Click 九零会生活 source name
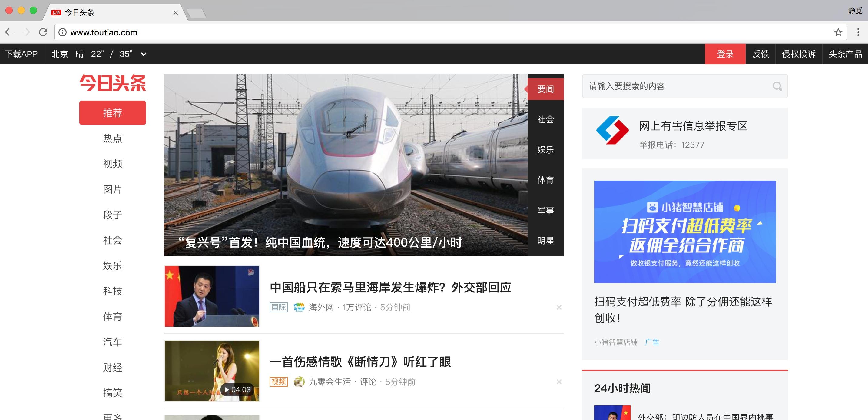This screenshot has height=420, width=868. pos(330,382)
